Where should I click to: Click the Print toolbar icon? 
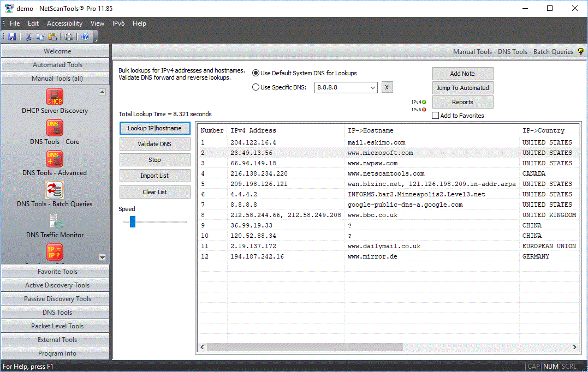pyautogui.click(x=69, y=37)
